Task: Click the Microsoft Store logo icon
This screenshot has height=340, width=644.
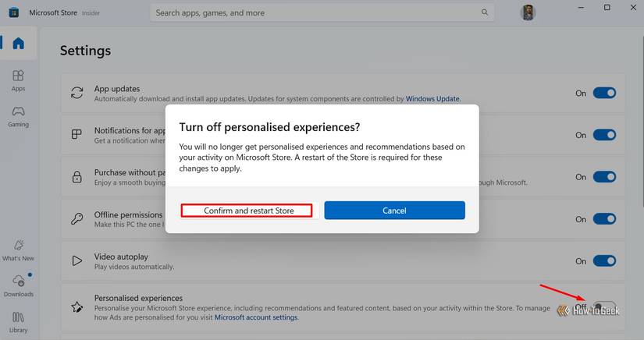Action: pos(13,12)
